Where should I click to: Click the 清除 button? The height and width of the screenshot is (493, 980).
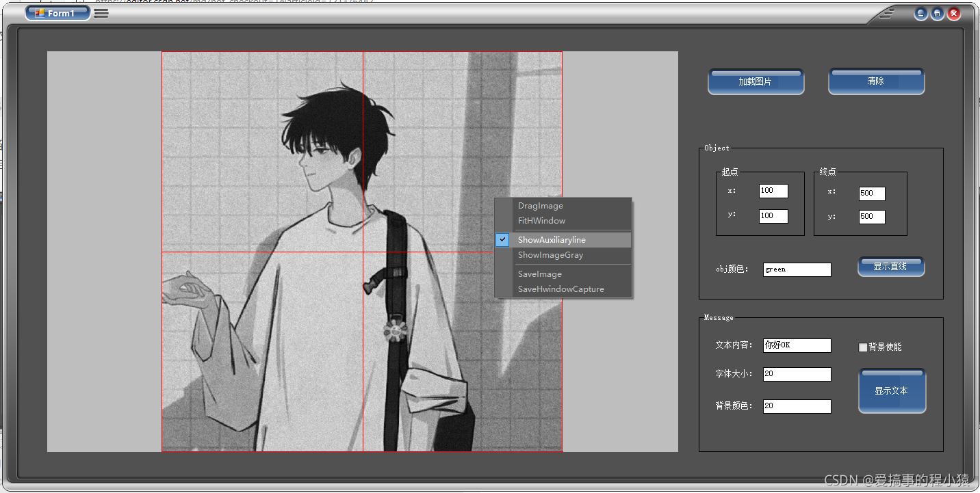[876, 81]
